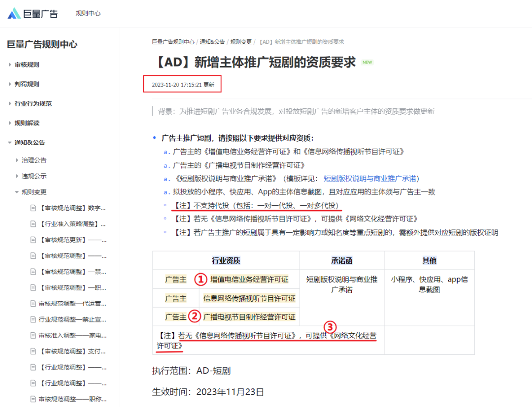
Task: Click document icon beside 【审核规范调整】数字...
Action: coord(33,208)
